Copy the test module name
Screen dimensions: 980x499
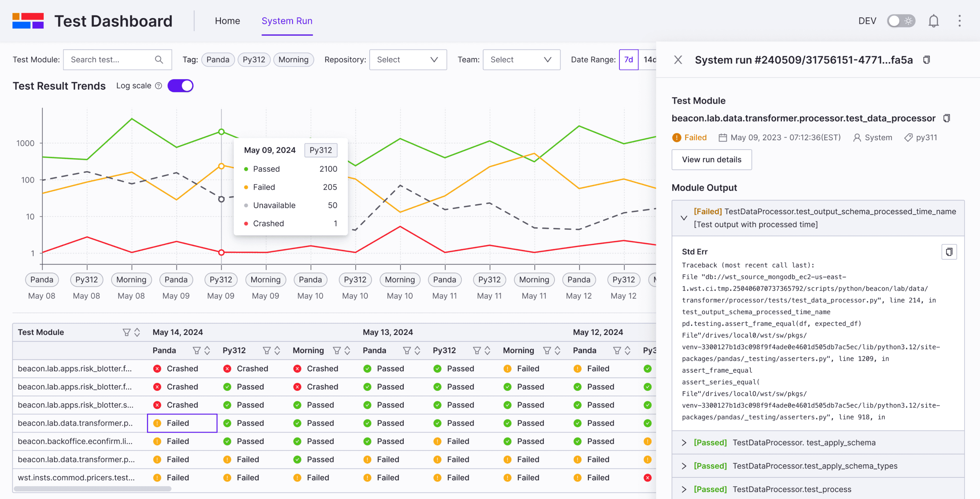point(947,119)
